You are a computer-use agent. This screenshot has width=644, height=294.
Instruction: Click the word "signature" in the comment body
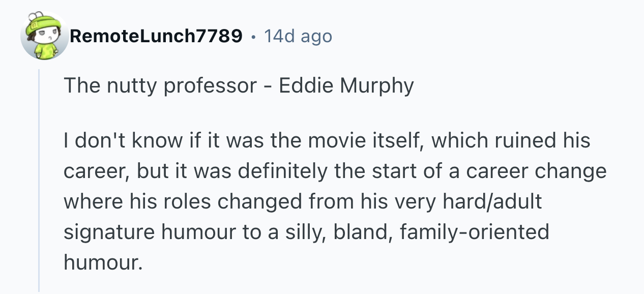(x=109, y=232)
